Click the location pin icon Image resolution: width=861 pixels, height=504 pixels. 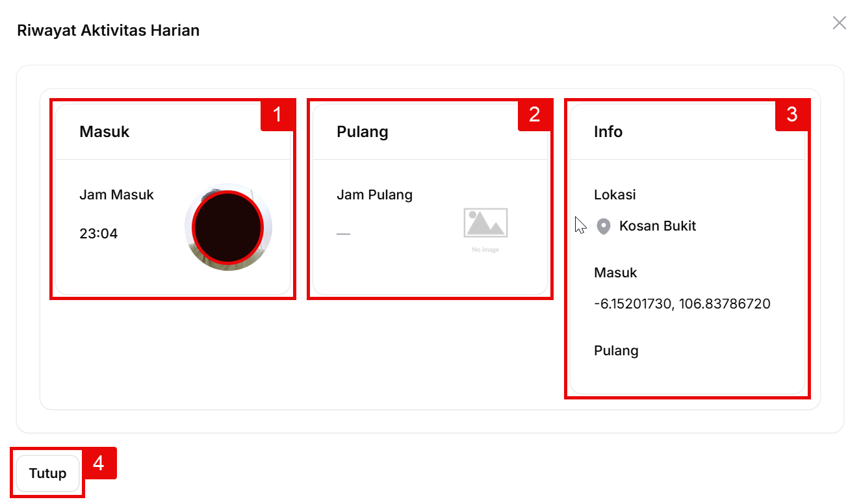[604, 227]
